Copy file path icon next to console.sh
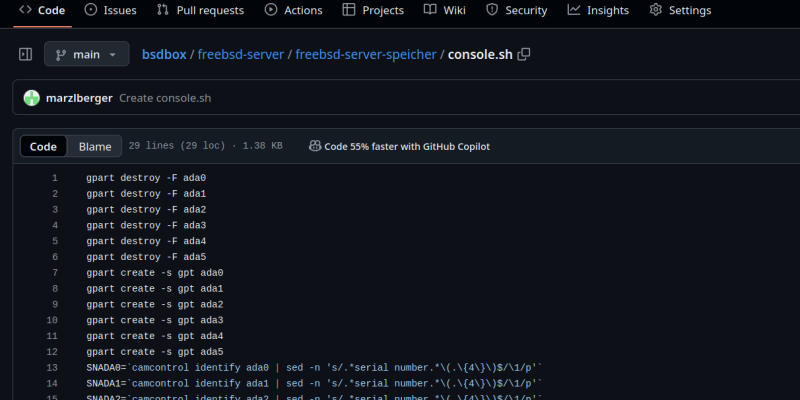This screenshot has width=800, height=400. tap(524, 54)
